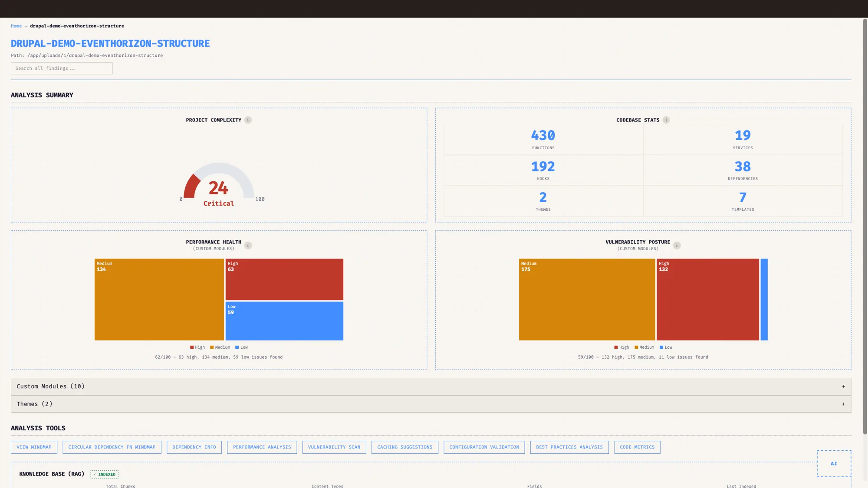Select Medium 175 block in Vulnerability Posture treemap
Image resolution: width=868 pixels, height=488 pixels.
click(587, 299)
